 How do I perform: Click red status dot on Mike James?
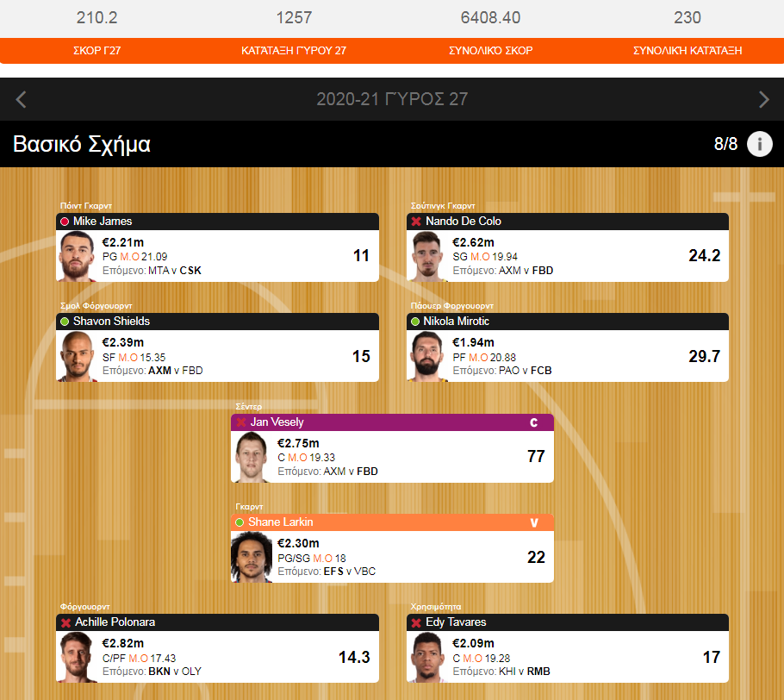tap(65, 222)
